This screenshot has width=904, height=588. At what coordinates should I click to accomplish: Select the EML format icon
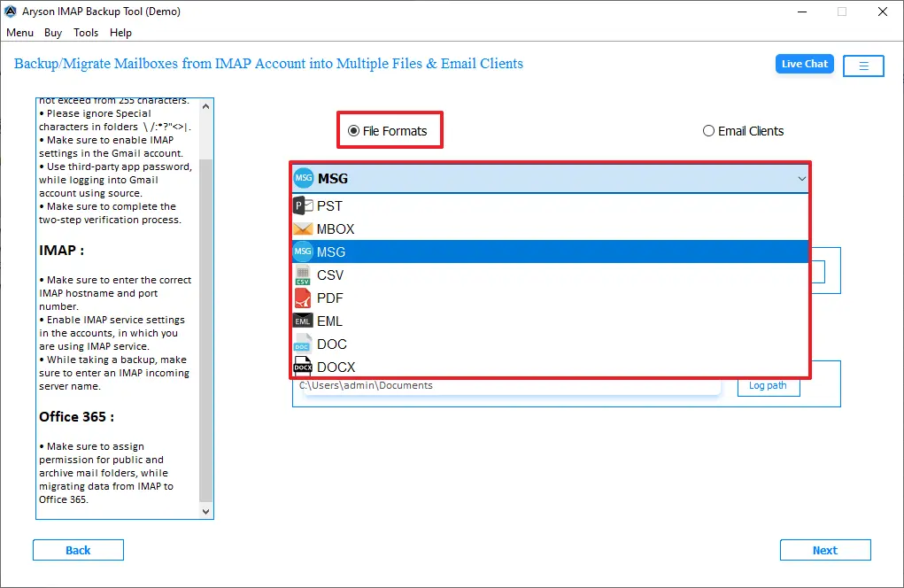(302, 321)
